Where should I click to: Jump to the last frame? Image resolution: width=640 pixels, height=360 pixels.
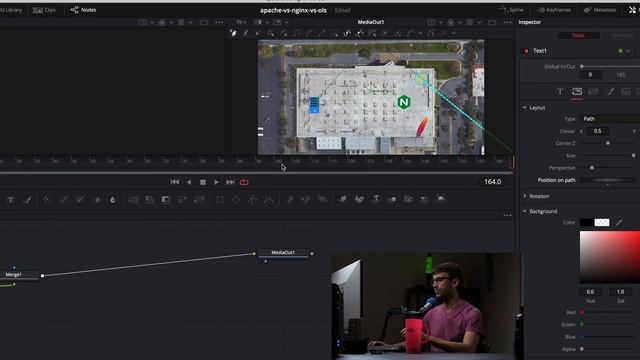230,182
